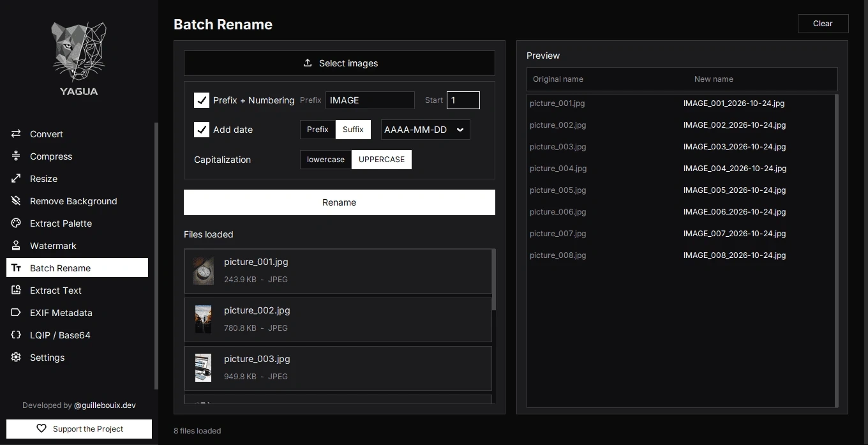Click the Files loaded list scrollbar
The width and height of the screenshot is (868, 445).
pos(494,281)
